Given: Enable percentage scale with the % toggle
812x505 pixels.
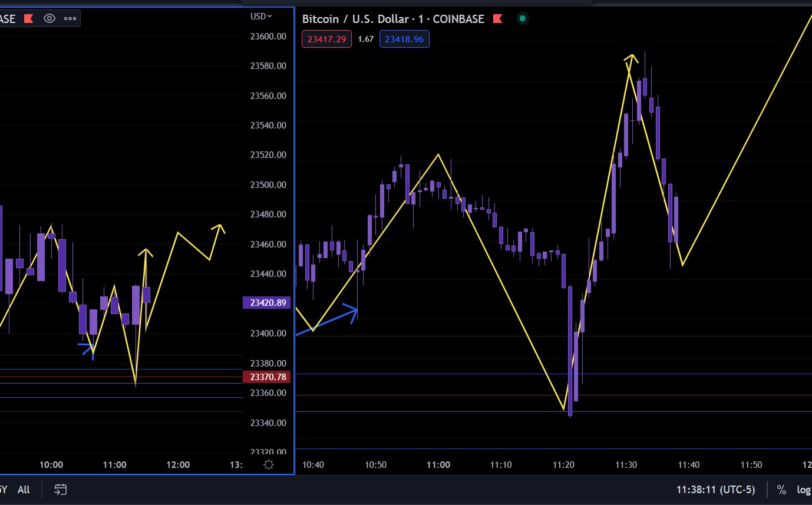Looking at the screenshot, I should pyautogui.click(x=781, y=489).
